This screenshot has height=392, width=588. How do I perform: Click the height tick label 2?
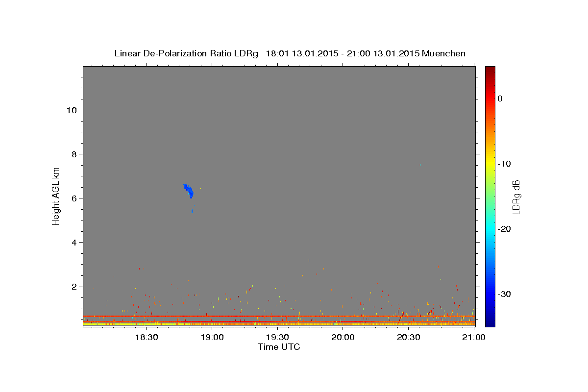click(73, 287)
